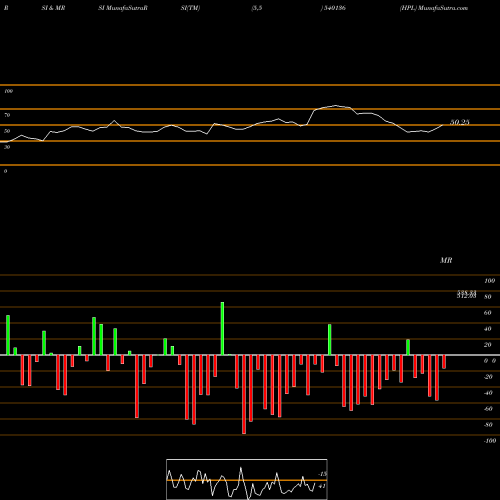
Task: Click the single green bar near 20 on the right
Action: (x=408, y=347)
